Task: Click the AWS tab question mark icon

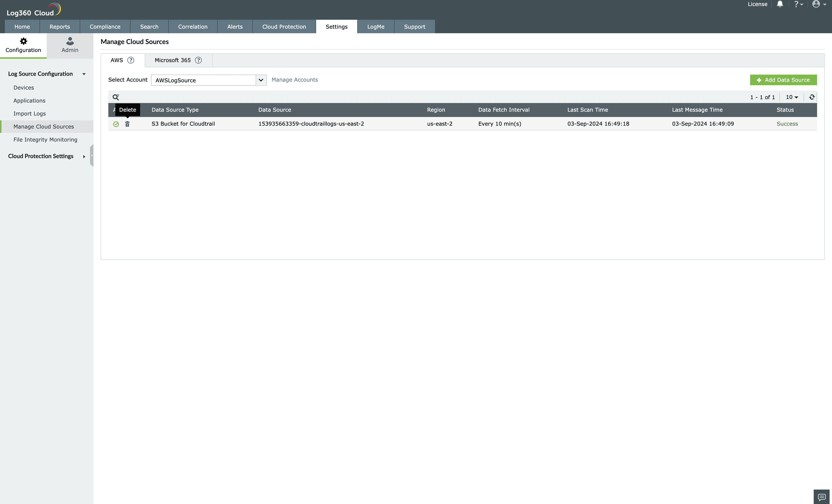Action: tap(131, 60)
